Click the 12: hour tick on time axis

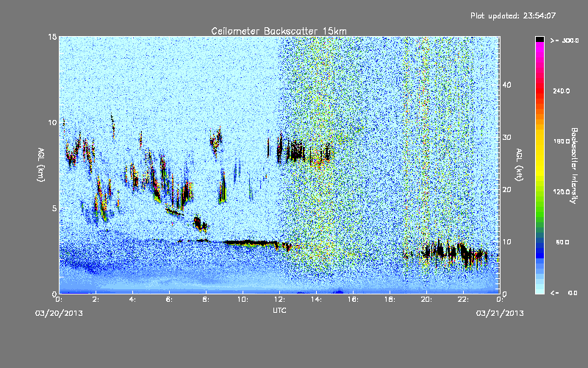tap(280, 300)
